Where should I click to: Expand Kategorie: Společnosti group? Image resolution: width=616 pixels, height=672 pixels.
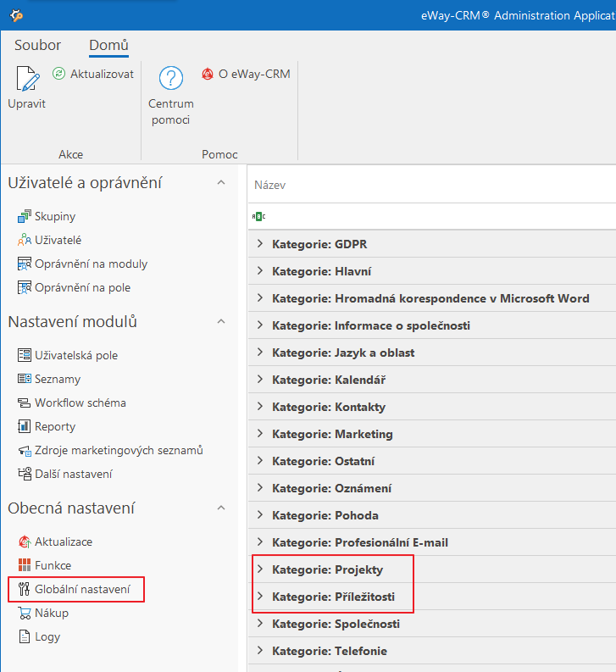[x=260, y=623]
